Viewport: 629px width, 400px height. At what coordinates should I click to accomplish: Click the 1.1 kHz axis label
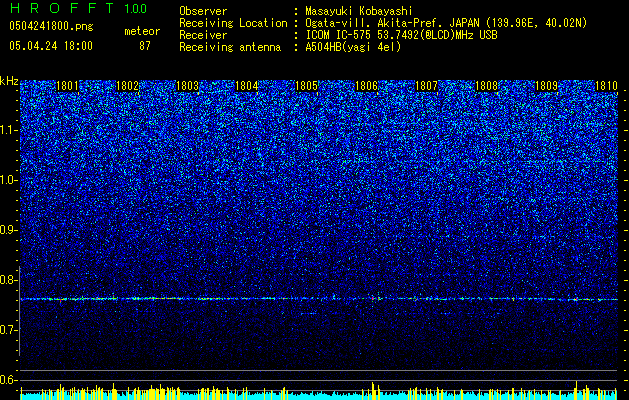pyautogui.click(x=9, y=130)
